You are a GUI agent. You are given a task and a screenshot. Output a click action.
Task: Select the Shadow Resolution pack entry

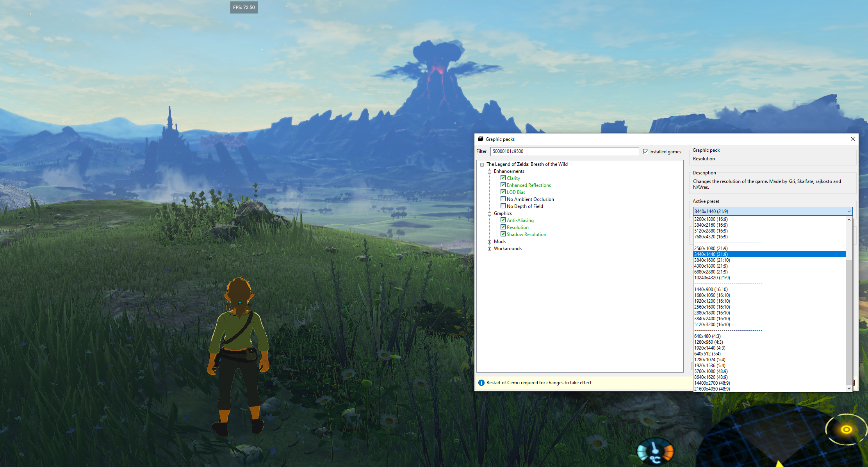point(526,234)
